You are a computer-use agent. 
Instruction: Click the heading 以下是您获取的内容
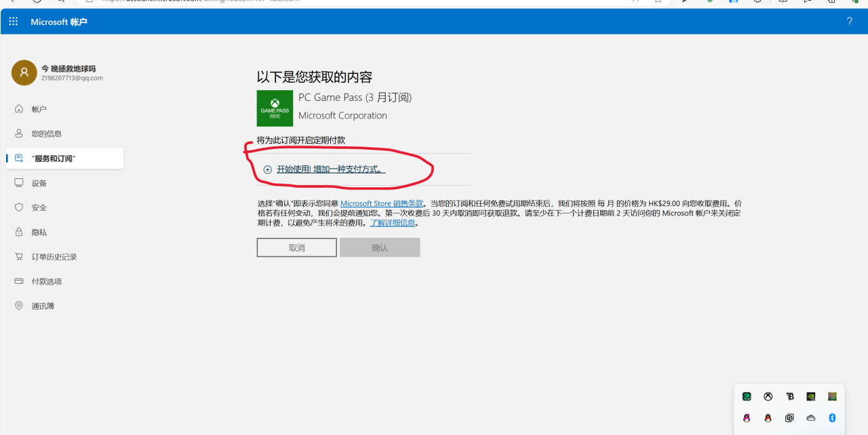(315, 77)
